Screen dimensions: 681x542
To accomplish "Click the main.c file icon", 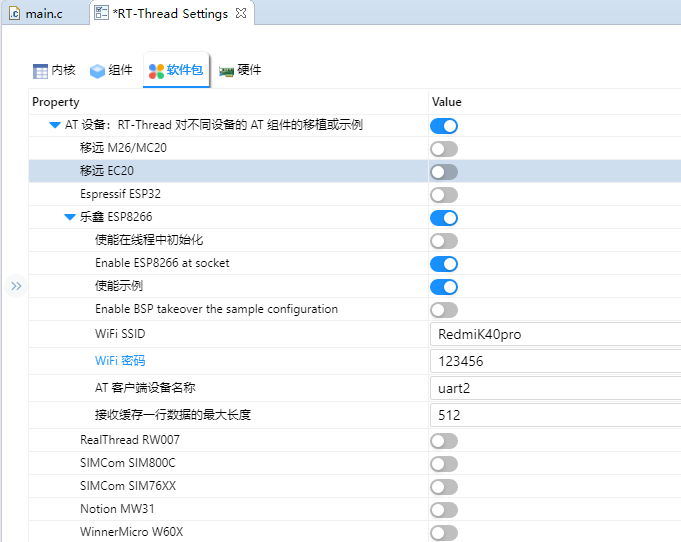I will [15, 13].
